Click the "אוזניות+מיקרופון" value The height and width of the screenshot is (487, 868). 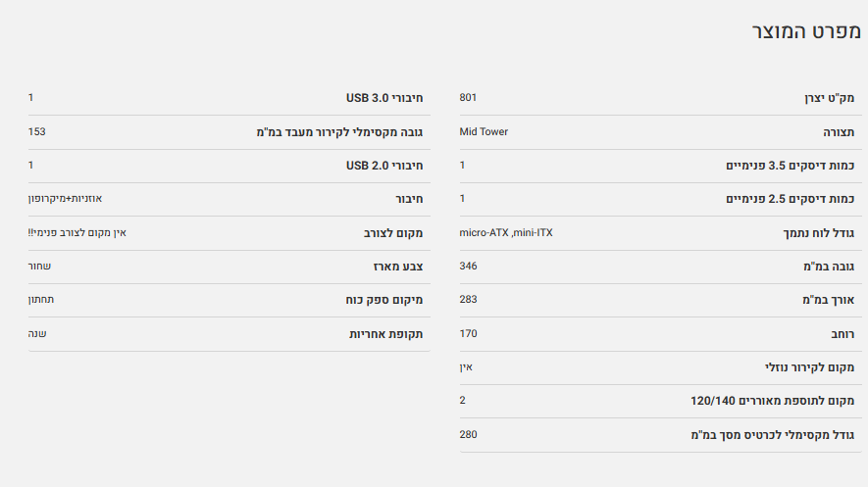tap(65, 199)
